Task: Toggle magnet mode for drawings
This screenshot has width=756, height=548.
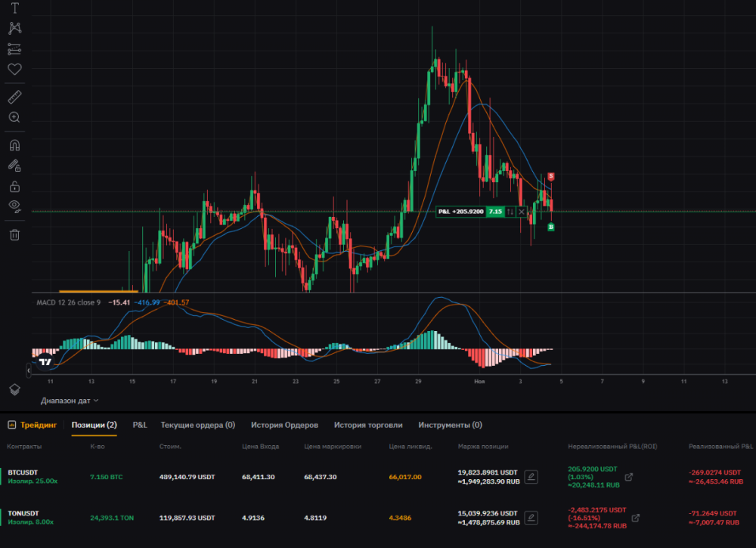Action: point(14,144)
